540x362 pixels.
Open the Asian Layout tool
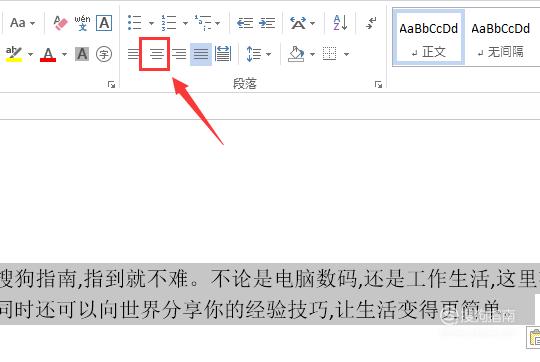[x=298, y=23]
